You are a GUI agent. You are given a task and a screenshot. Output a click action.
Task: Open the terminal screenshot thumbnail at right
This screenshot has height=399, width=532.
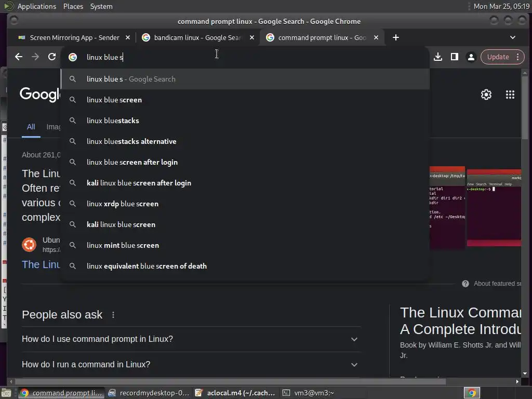pyautogui.click(x=494, y=208)
